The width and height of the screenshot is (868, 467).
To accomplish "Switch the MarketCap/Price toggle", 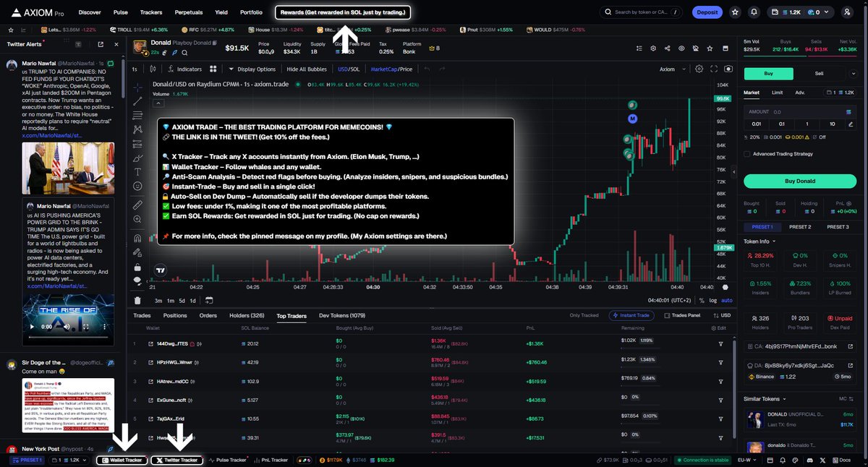I will click(x=391, y=69).
